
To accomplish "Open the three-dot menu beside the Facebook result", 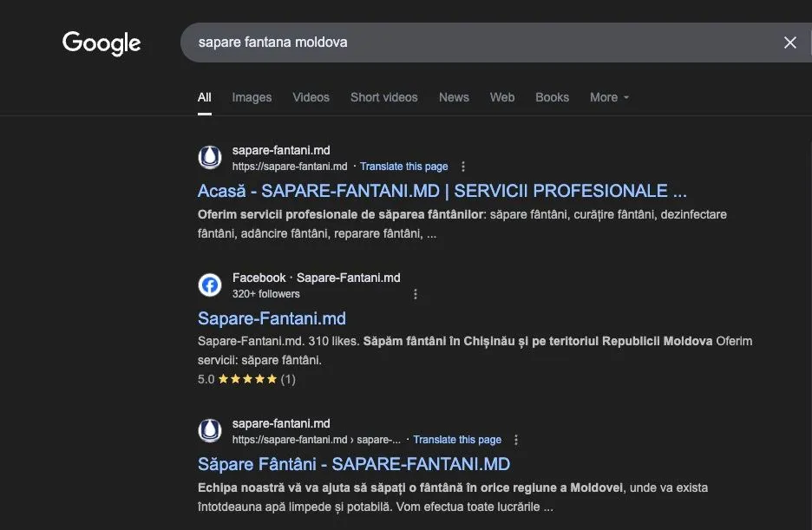I will point(416,294).
